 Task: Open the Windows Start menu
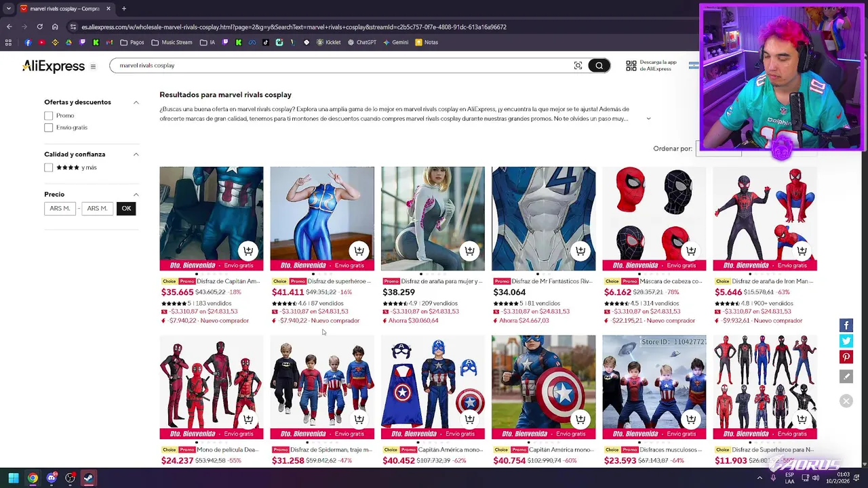pos(13,479)
